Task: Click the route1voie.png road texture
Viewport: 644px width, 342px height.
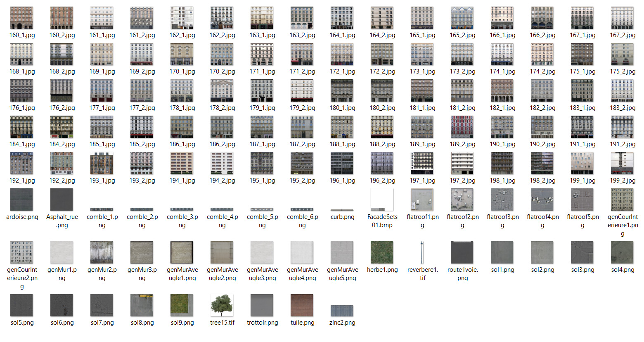Action: pos(462,252)
